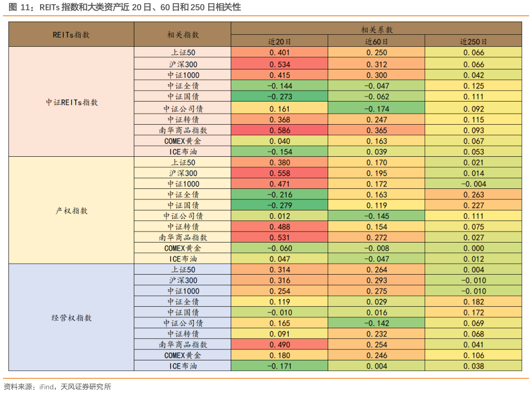The image size is (532, 393).
Task: Click the 沪深300 label under 产权指数
Action: point(182,173)
